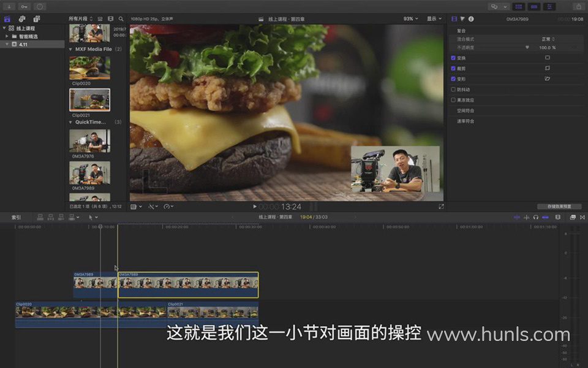The height and width of the screenshot is (368, 588).
Task: Open the info inspector tab
Action: pos(471,19)
